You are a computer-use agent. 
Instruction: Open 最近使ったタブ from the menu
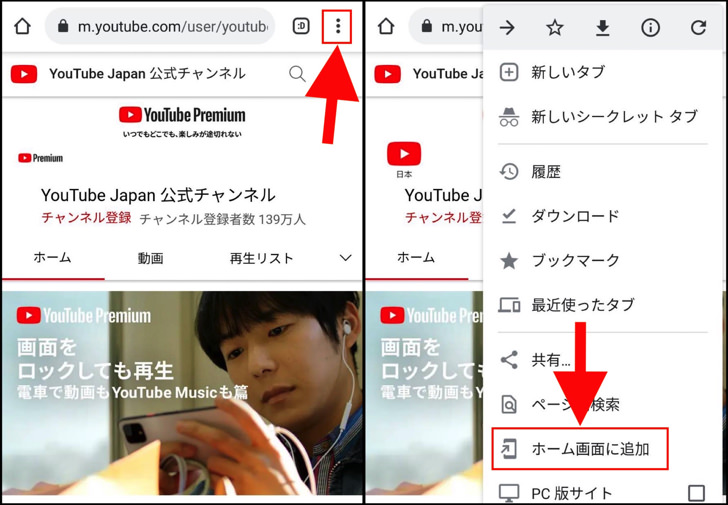(603, 305)
